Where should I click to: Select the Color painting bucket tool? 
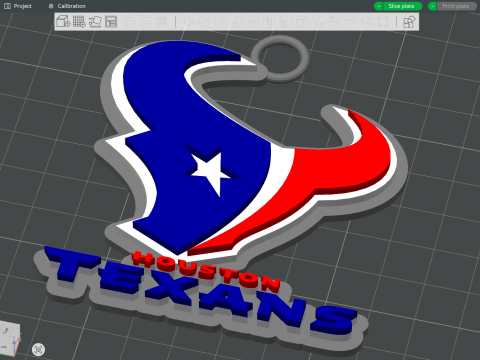[335, 22]
